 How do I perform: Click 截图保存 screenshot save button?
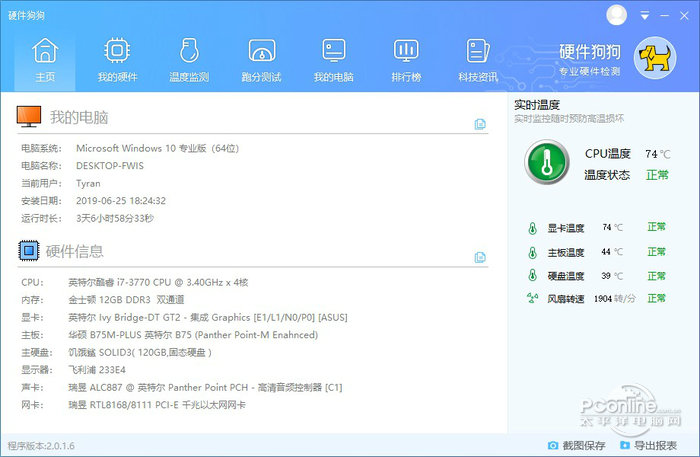click(576, 445)
